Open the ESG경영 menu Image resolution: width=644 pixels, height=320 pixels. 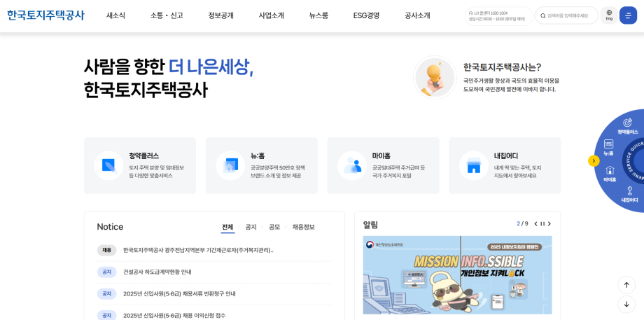[366, 15]
